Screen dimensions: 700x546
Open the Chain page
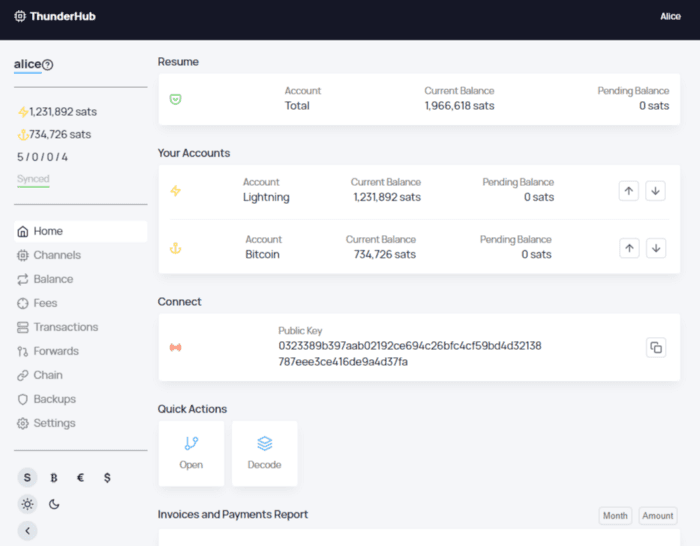click(80, 375)
